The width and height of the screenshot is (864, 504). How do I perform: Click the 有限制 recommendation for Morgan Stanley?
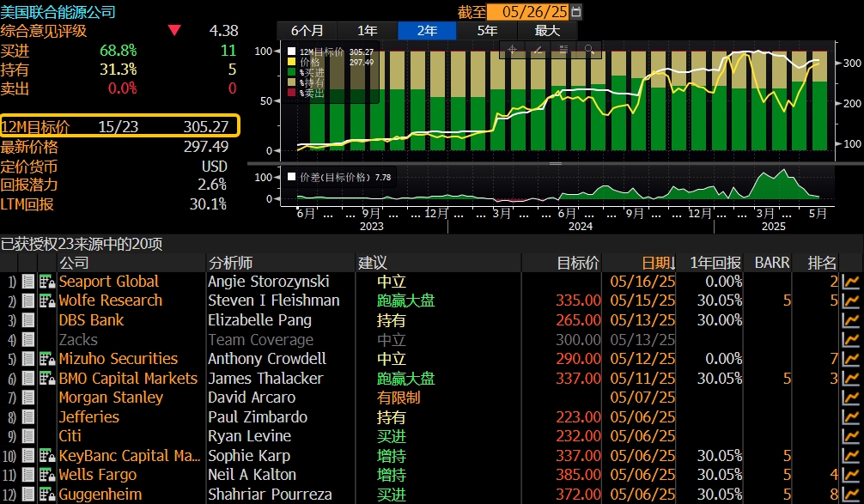coord(399,398)
